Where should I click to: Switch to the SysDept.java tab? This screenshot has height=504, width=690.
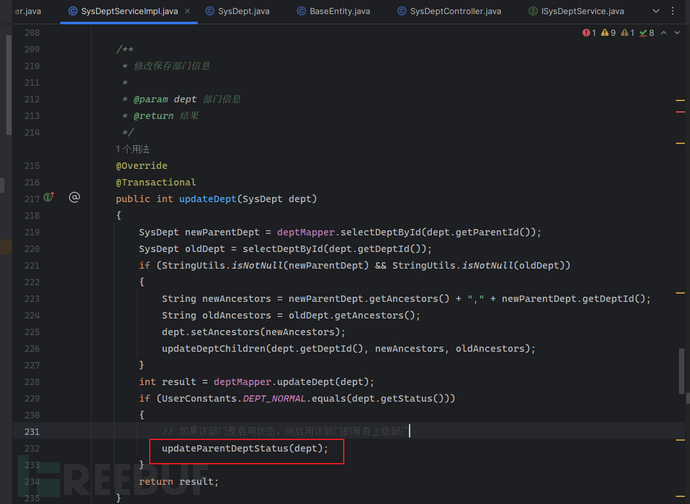pos(238,11)
